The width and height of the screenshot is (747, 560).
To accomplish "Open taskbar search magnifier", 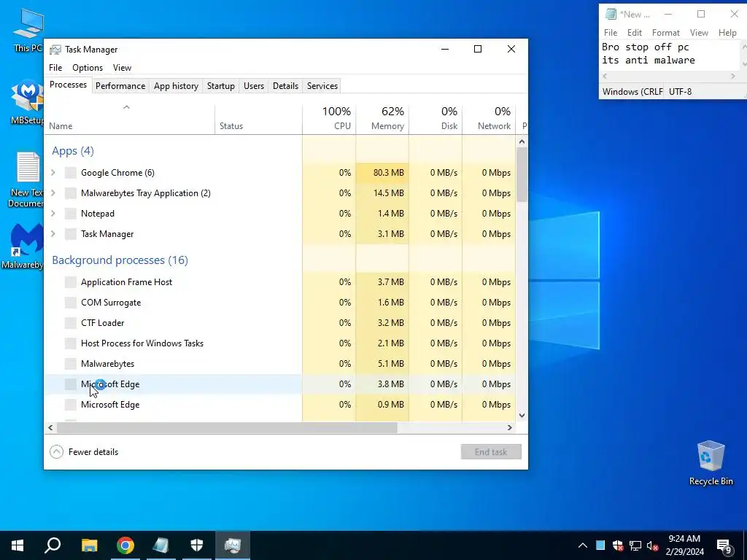I will (x=53, y=545).
